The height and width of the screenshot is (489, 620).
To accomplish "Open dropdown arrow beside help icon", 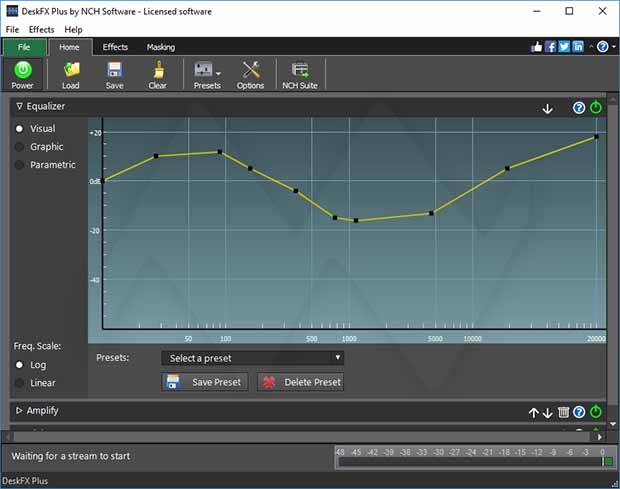I will point(614,47).
